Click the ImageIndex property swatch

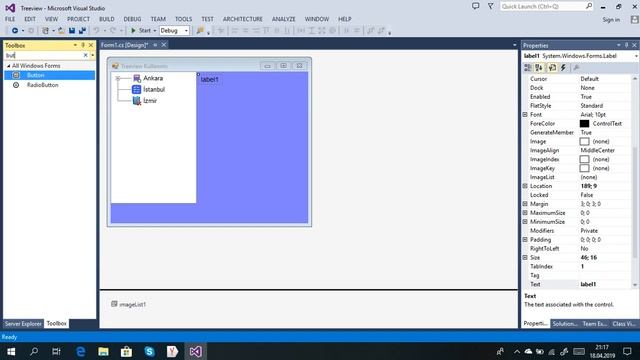click(584, 159)
